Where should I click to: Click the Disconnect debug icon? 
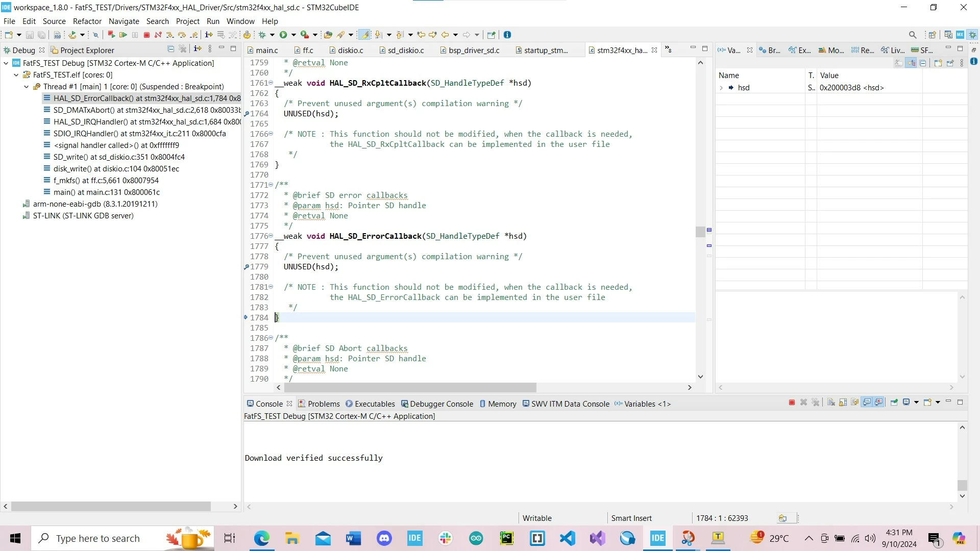click(158, 35)
